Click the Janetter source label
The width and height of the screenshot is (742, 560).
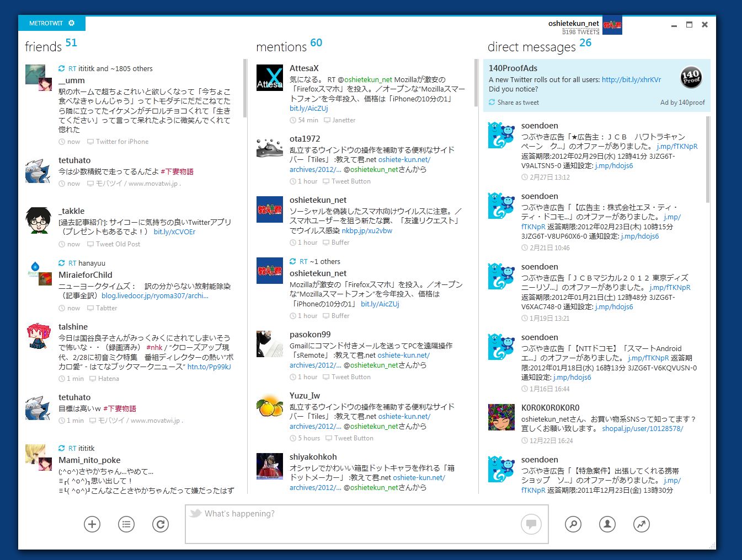point(344,120)
